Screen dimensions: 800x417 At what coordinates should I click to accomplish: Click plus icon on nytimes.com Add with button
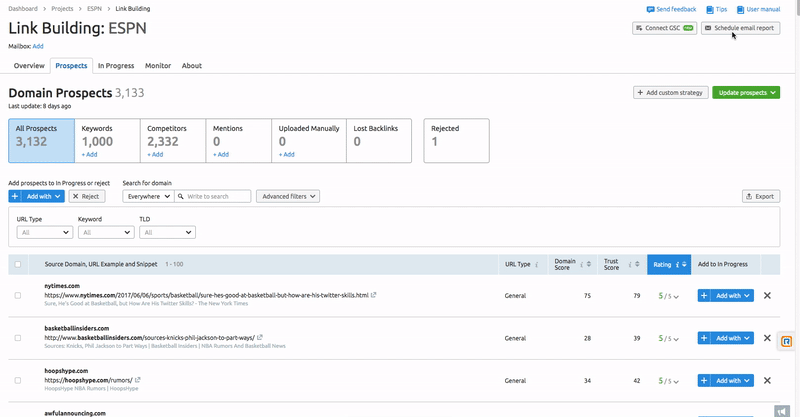[x=704, y=296]
